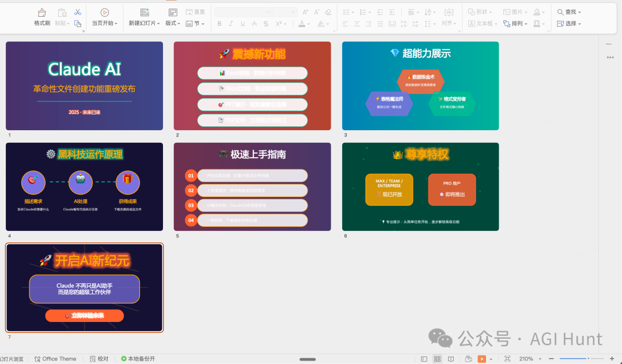Select slide 4 黑科技运作原理 thumbnail

click(84, 187)
